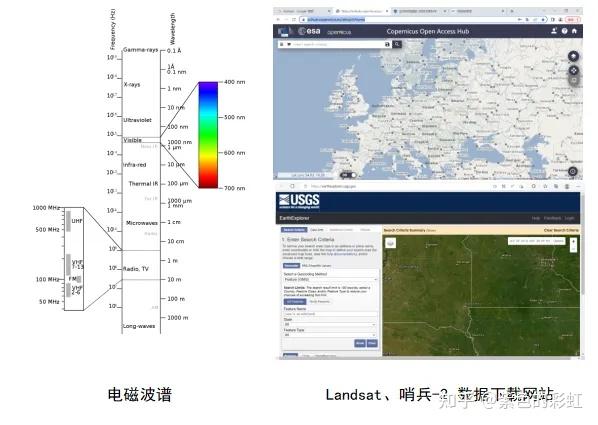Select the pan navigation tool on Copernicus map

pyautogui.click(x=573, y=70)
